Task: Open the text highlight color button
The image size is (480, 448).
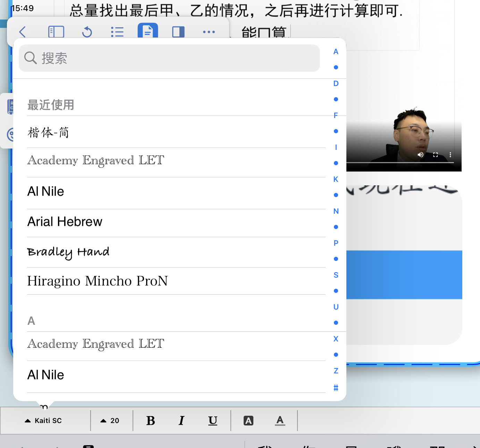Action: click(249, 421)
